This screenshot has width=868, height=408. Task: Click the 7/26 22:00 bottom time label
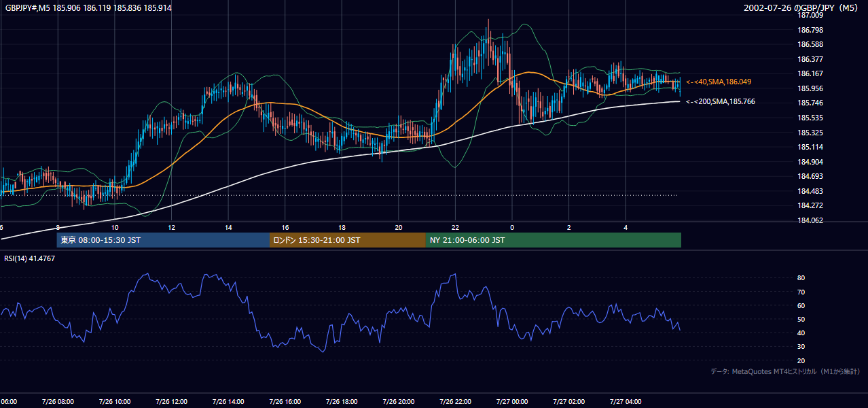pyautogui.click(x=456, y=402)
